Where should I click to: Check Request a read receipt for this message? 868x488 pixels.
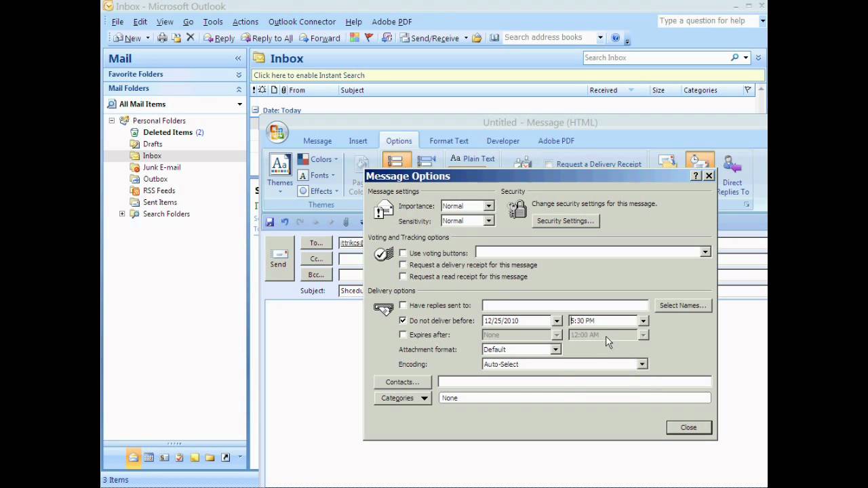click(x=403, y=277)
